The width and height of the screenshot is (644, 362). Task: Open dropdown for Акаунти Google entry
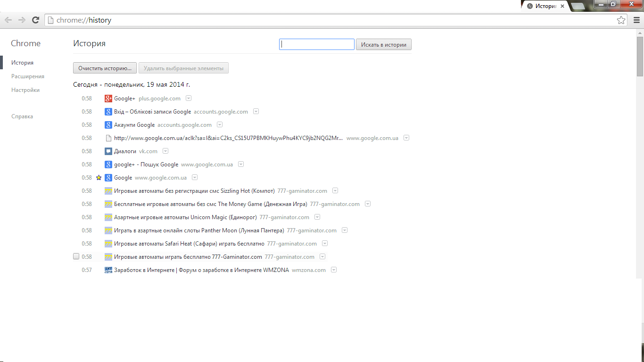coord(220,125)
